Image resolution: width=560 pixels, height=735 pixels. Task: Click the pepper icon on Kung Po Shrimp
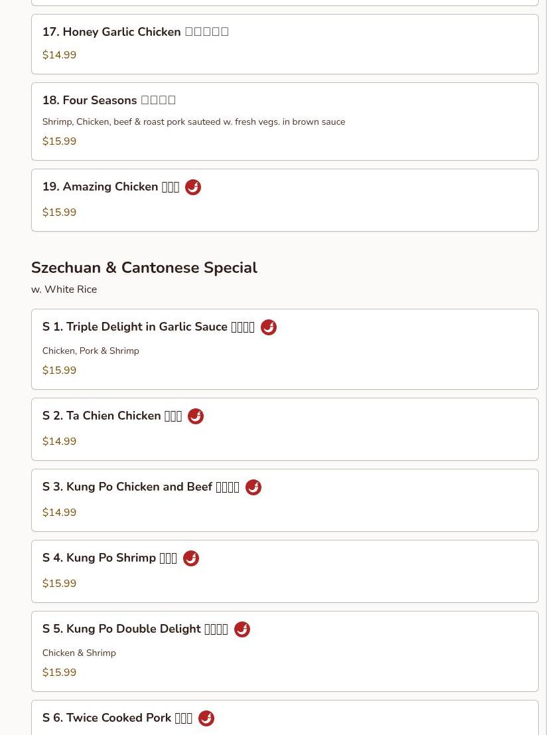coord(190,558)
